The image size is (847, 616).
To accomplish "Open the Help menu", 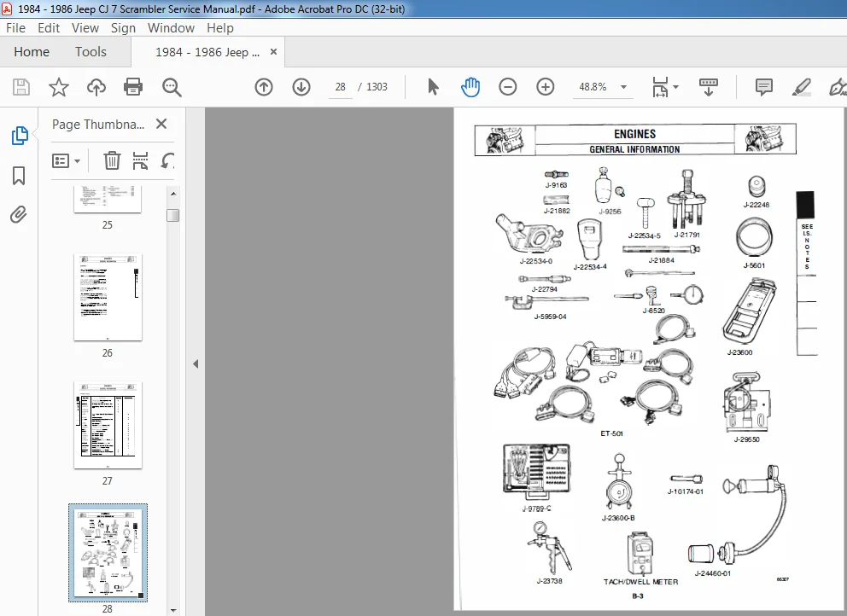I will (219, 28).
